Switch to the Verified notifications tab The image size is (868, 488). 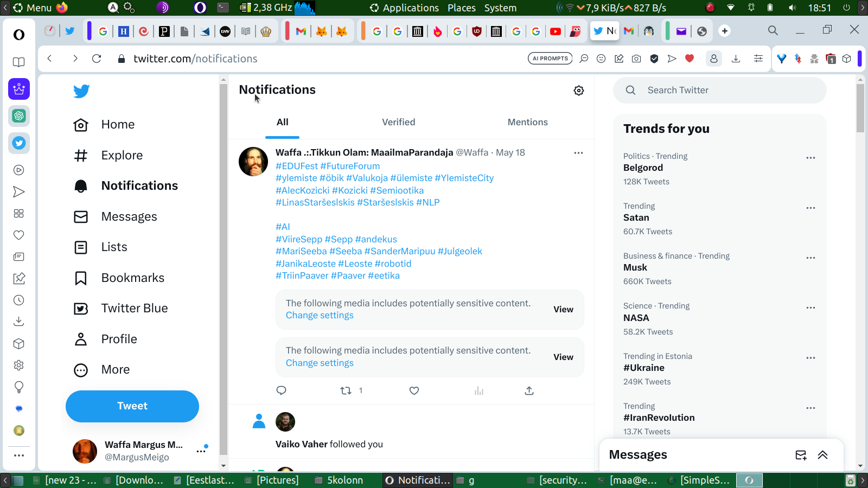[x=399, y=123]
